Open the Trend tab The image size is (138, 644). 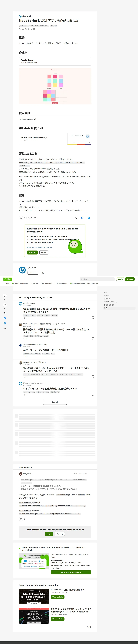pyautogui.click(x=7, y=283)
